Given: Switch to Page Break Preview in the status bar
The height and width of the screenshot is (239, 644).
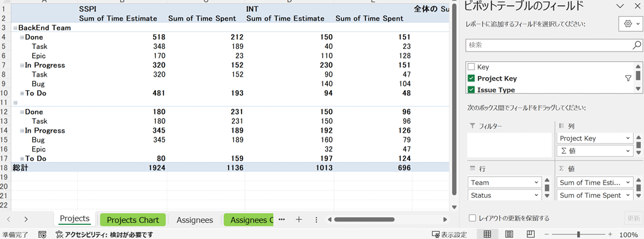Looking at the screenshot, I should (x=530, y=234).
